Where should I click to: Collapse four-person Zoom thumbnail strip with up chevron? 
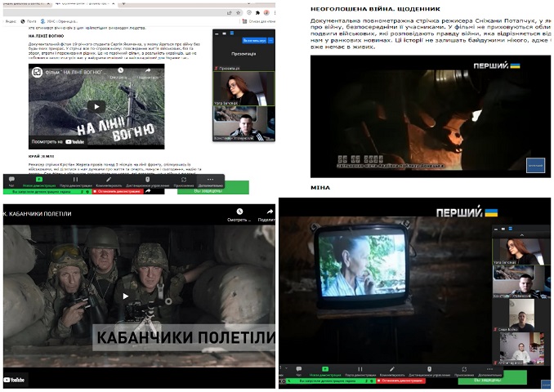(522, 235)
